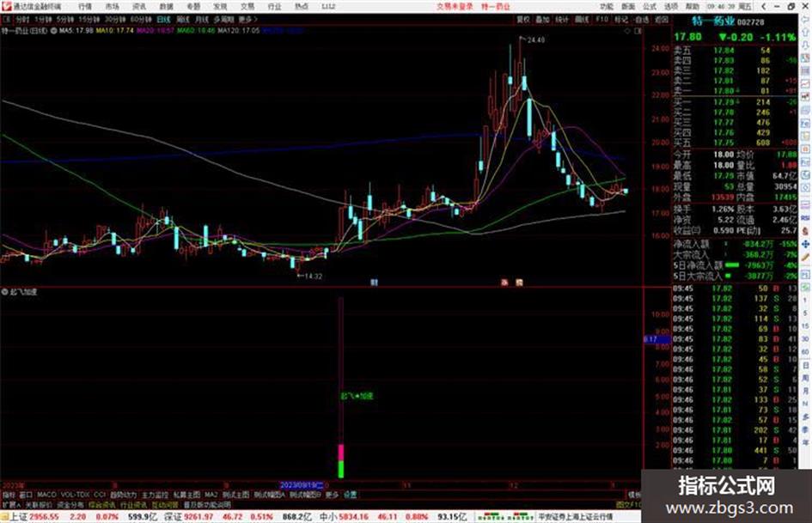This screenshot has height=523, width=812.
Task: Open the 行情 menu
Action: point(85,7)
